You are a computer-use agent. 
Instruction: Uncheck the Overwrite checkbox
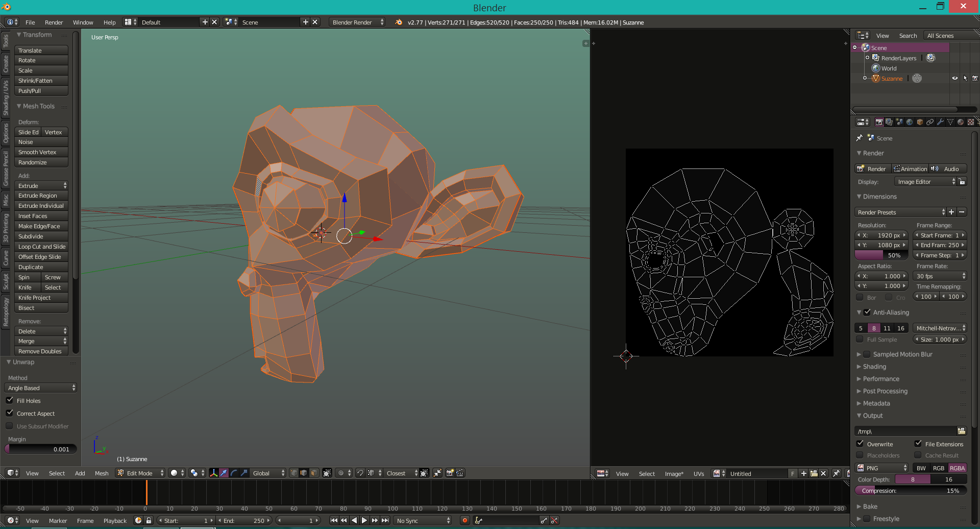click(x=860, y=444)
